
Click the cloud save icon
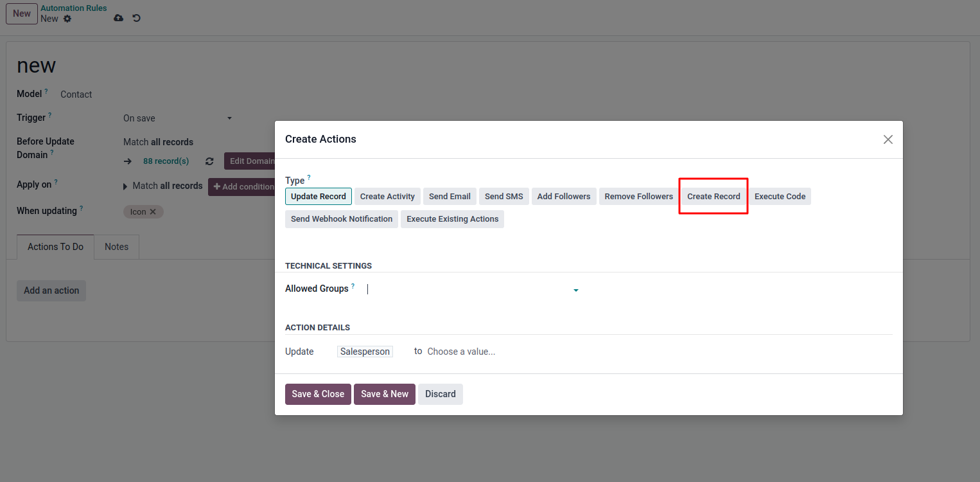pyautogui.click(x=118, y=18)
